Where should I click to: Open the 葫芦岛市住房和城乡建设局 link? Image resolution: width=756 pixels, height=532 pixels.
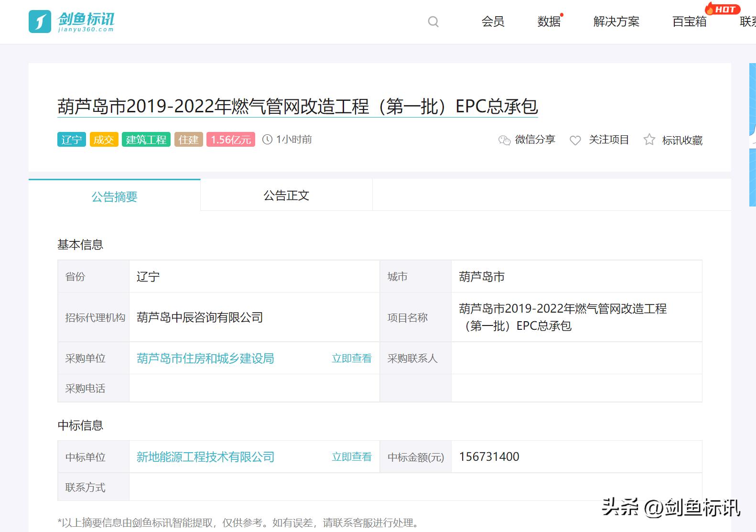[205, 358]
